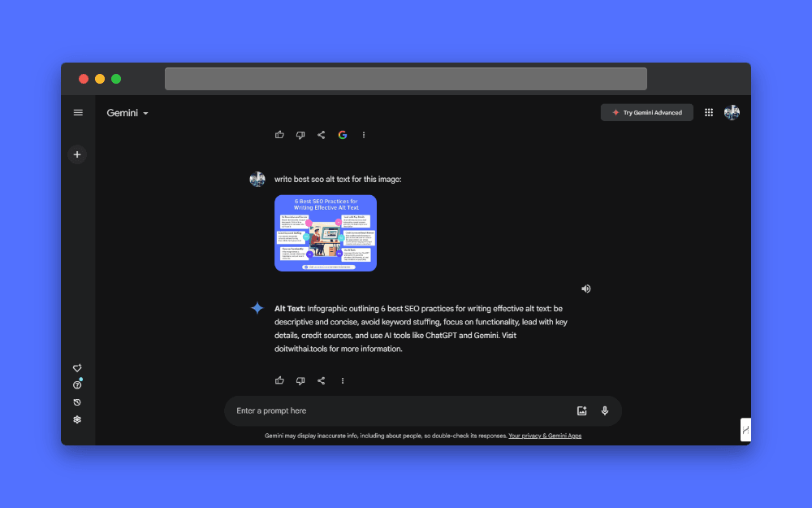The width and height of the screenshot is (812, 508).
Task: Thumbs down the earlier response above the prompt
Action: (300, 135)
